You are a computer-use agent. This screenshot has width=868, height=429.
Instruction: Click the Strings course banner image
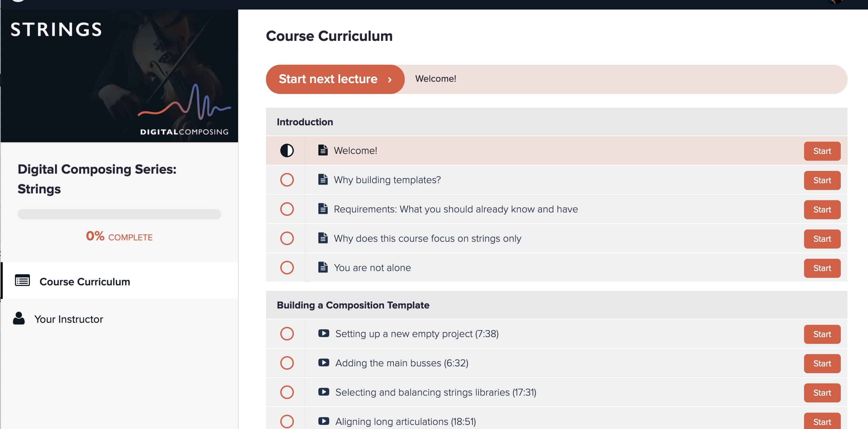[119, 76]
